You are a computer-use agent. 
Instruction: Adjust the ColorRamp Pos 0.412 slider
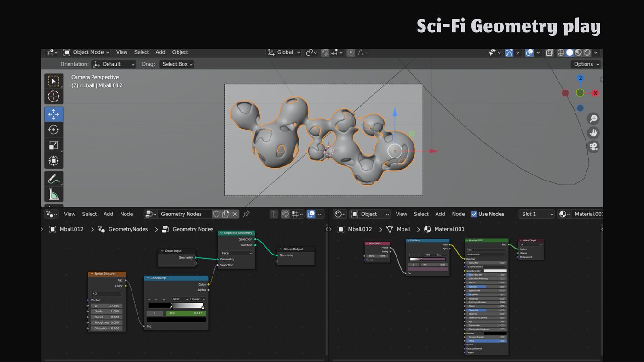click(x=186, y=313)
